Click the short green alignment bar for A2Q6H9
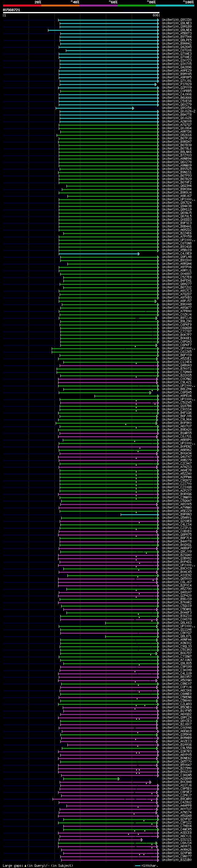This screenshot has height=868, width=197. click(91, 779)
